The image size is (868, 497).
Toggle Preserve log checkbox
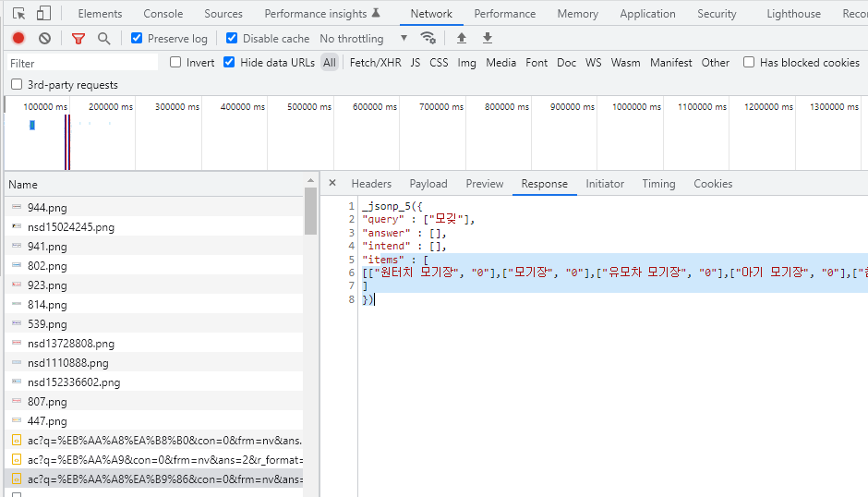coord(137,38)
